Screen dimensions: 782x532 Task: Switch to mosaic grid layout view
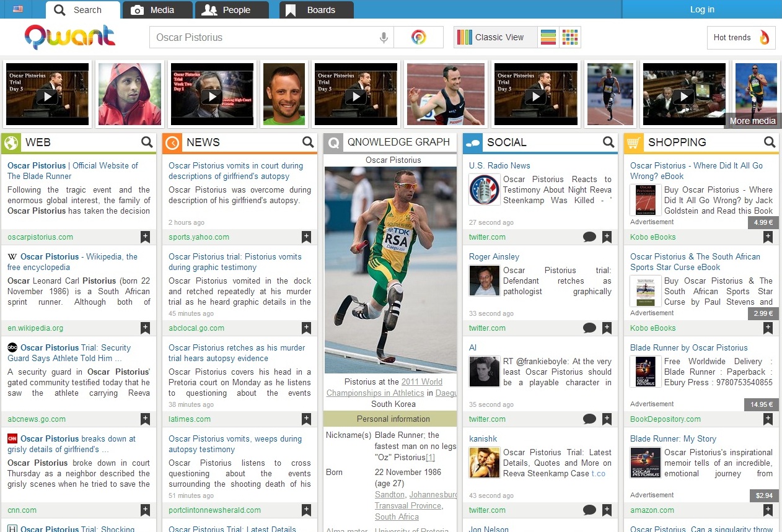[x=570, y=37]
